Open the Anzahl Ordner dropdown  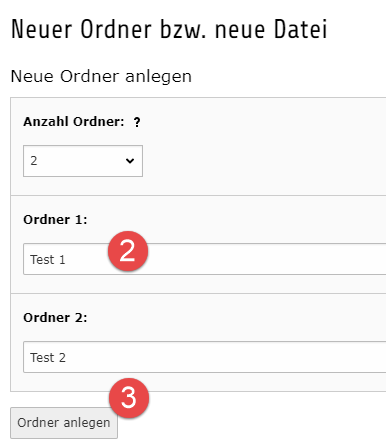click(83, 161)
